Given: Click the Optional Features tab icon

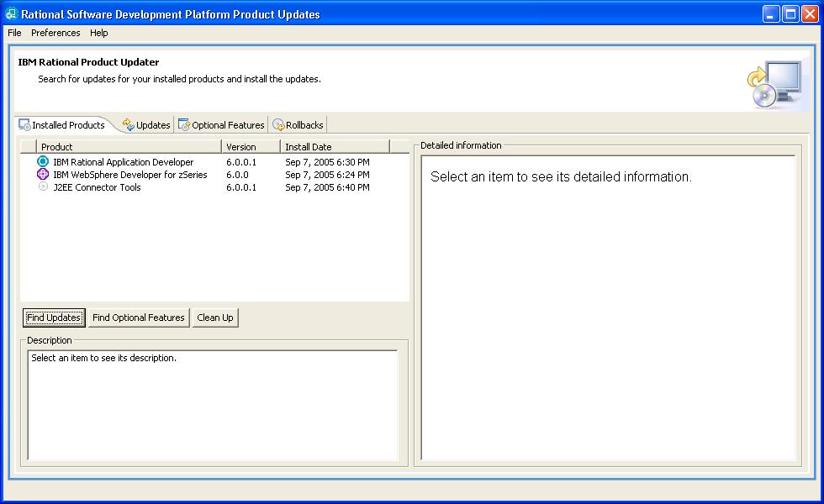Looking at the screenshot, I should [x=184, y=125].
